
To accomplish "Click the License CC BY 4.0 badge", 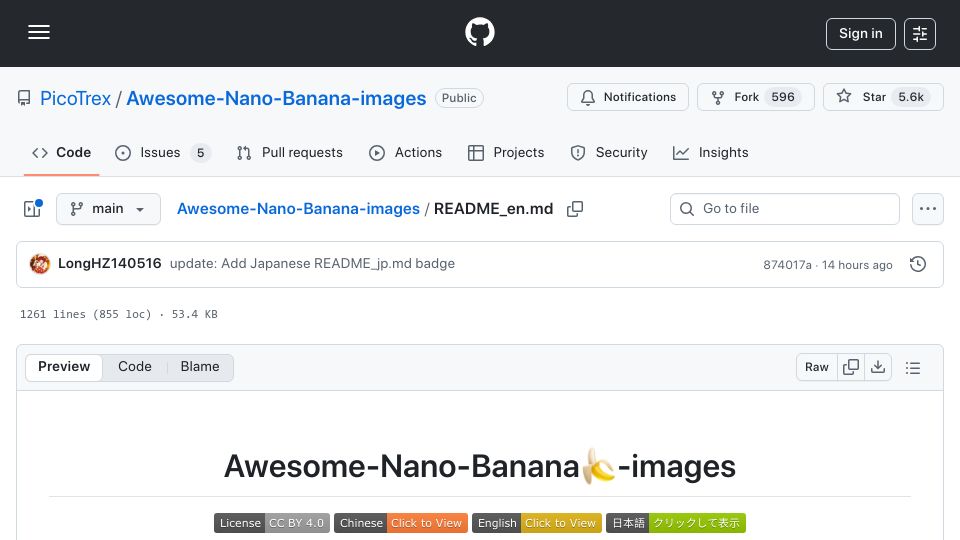I will [272, 523].
